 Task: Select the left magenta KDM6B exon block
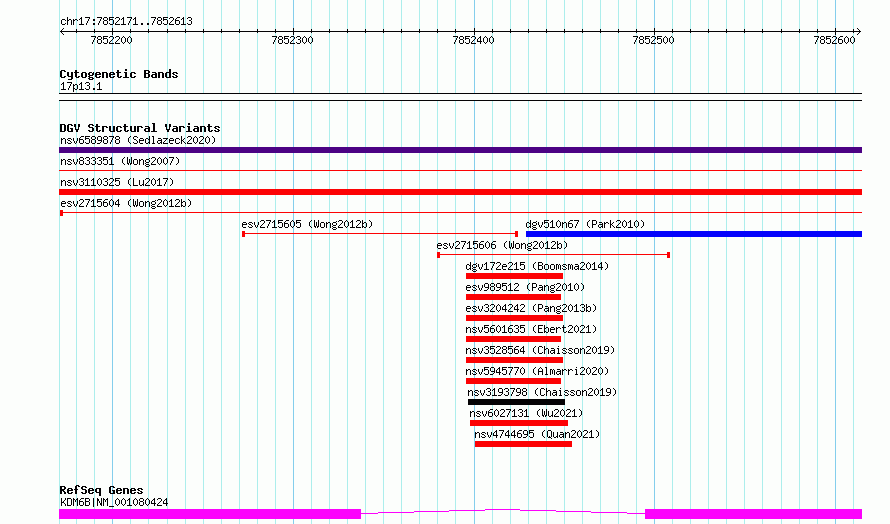pos(210,514)
